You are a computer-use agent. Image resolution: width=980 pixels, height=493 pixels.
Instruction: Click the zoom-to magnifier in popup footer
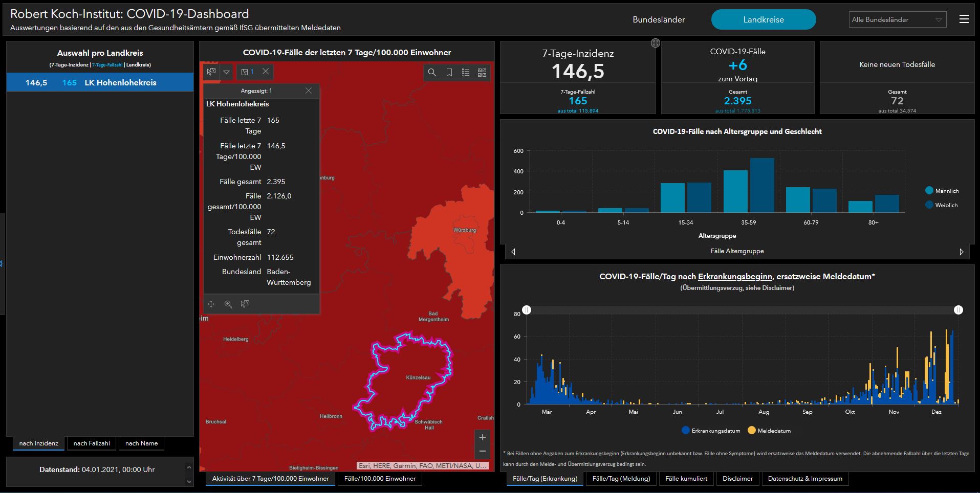point(228,304)
